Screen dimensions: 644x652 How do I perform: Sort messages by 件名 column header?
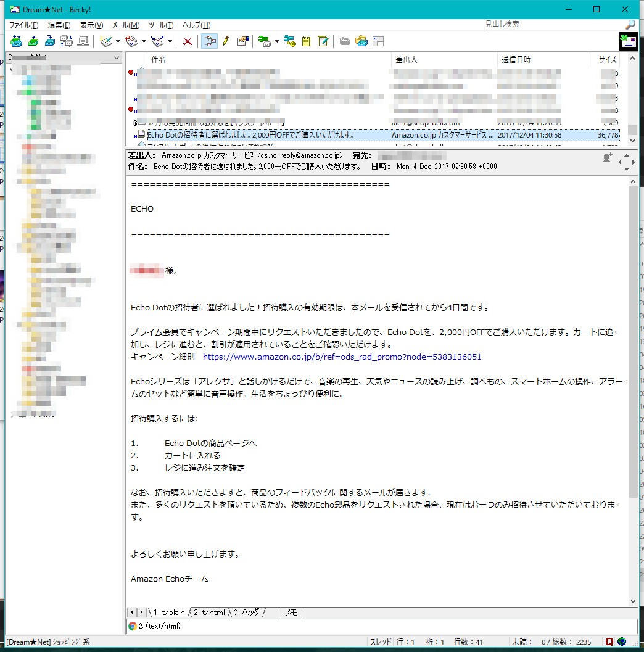(x=269, y=59)
